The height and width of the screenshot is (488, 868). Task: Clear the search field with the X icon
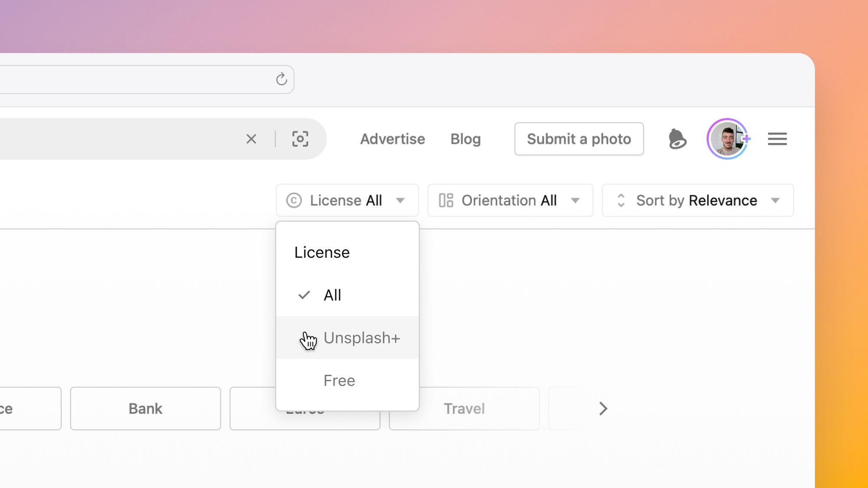pyautogui.click(x=251, y=139)
